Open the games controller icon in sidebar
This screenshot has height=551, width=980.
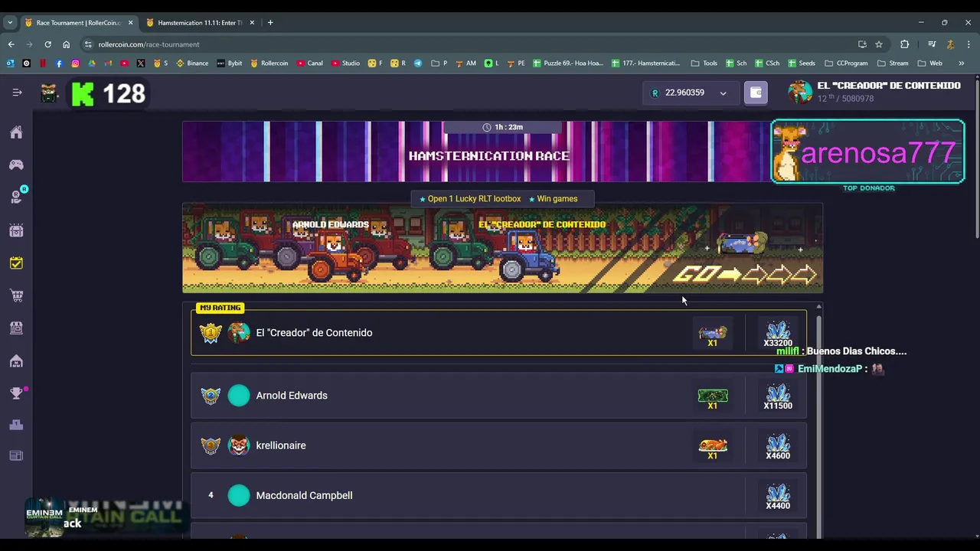click(x=16, y=165)
